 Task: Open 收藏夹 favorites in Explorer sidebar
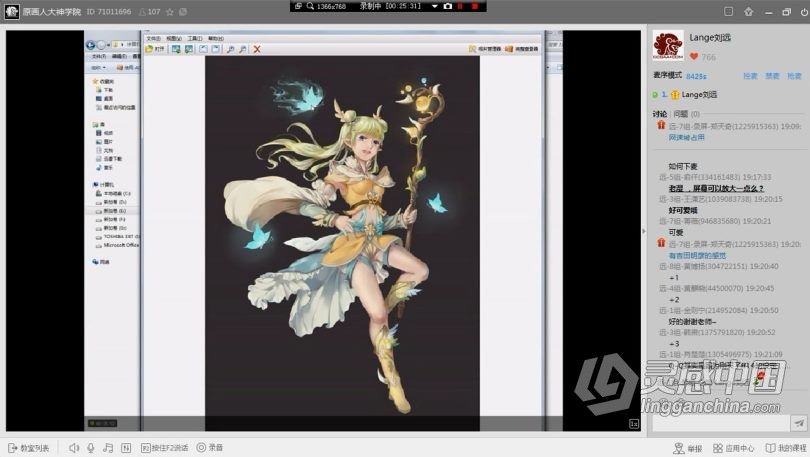(x=103, y=81)
